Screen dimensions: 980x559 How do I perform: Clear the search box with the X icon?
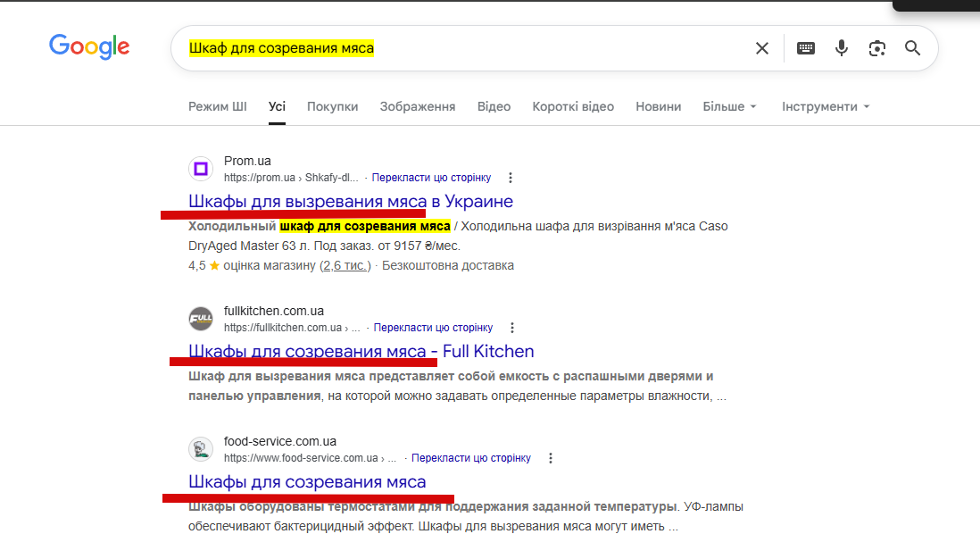click(x=762, y=48)
